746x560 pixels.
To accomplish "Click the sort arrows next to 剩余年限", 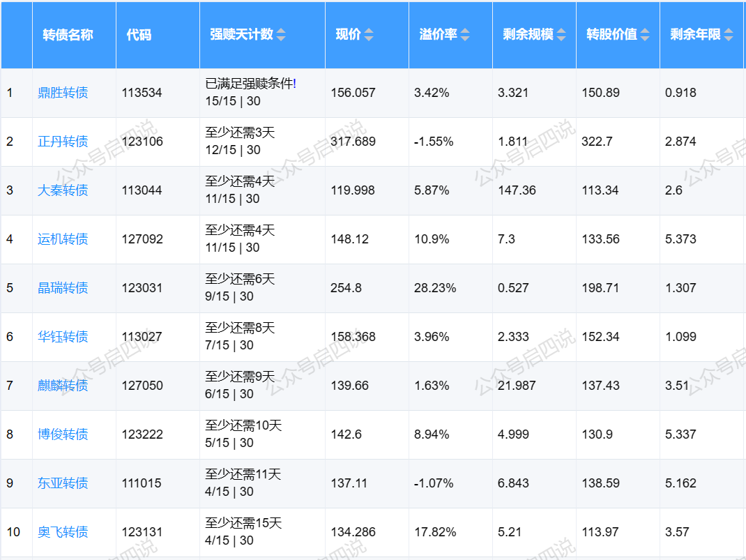I will (x=729, y=35).
